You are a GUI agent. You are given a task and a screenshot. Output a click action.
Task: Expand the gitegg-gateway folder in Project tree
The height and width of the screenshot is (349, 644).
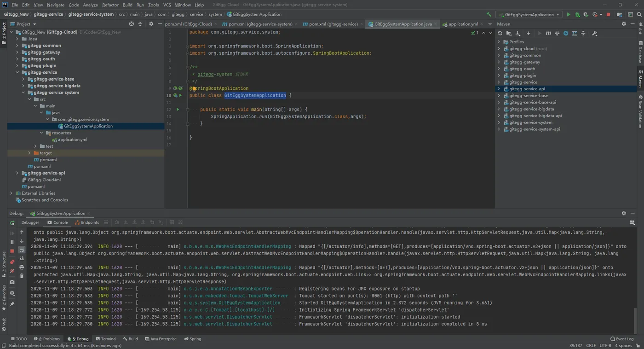17,52
